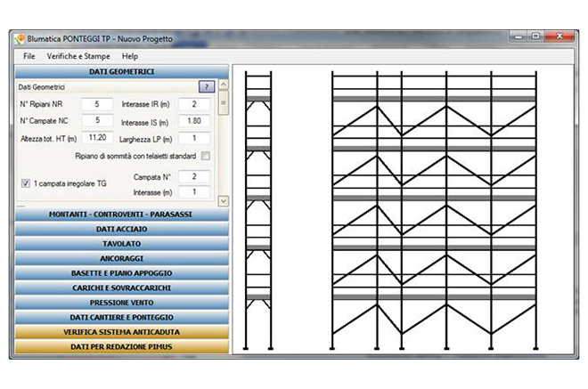
Task: Open the Help menu
Action: (x=130, y=56)
